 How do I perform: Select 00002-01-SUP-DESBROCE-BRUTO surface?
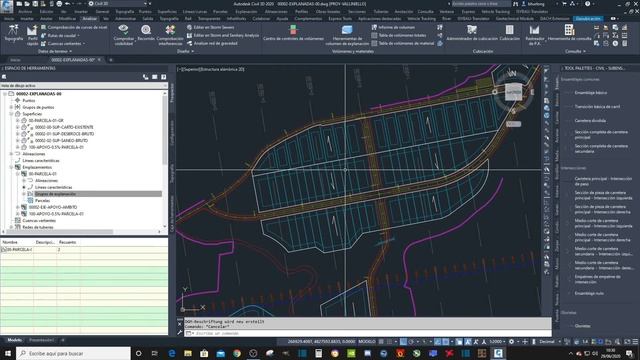(64, 134)
